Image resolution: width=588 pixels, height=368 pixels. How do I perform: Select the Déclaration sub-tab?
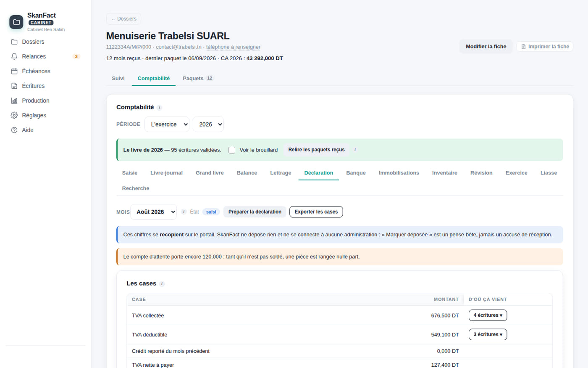319,173
